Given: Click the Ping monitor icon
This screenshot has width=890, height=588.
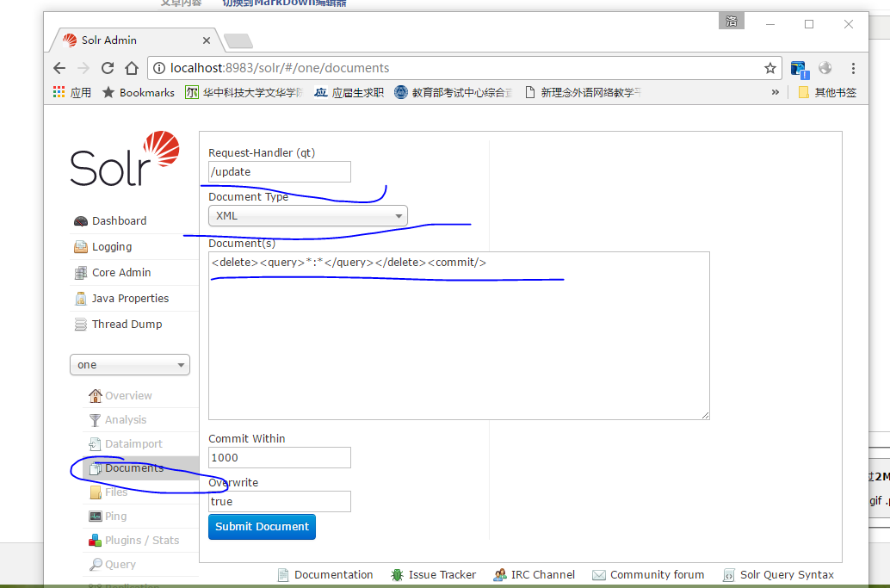Looking at the screenshot, I should pyautogui.click(x=96, y=517).
